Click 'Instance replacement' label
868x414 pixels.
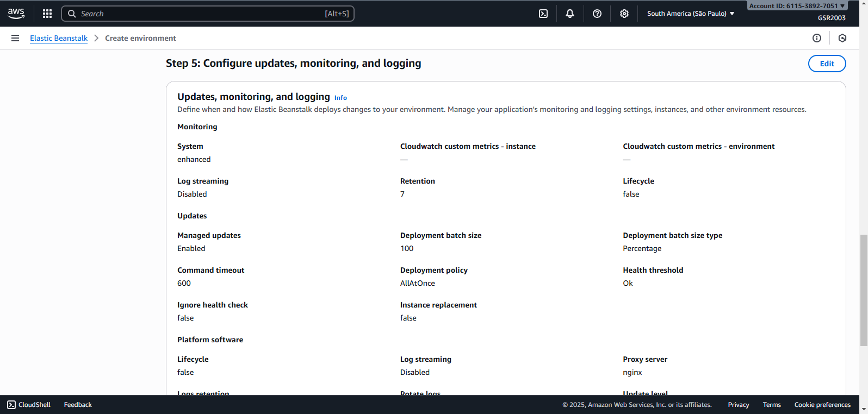pyautogui.click(x=438, y=305)
